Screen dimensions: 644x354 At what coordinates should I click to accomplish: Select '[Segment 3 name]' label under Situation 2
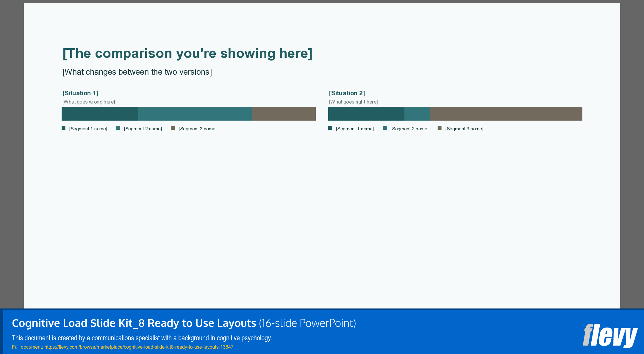[464, 129]
